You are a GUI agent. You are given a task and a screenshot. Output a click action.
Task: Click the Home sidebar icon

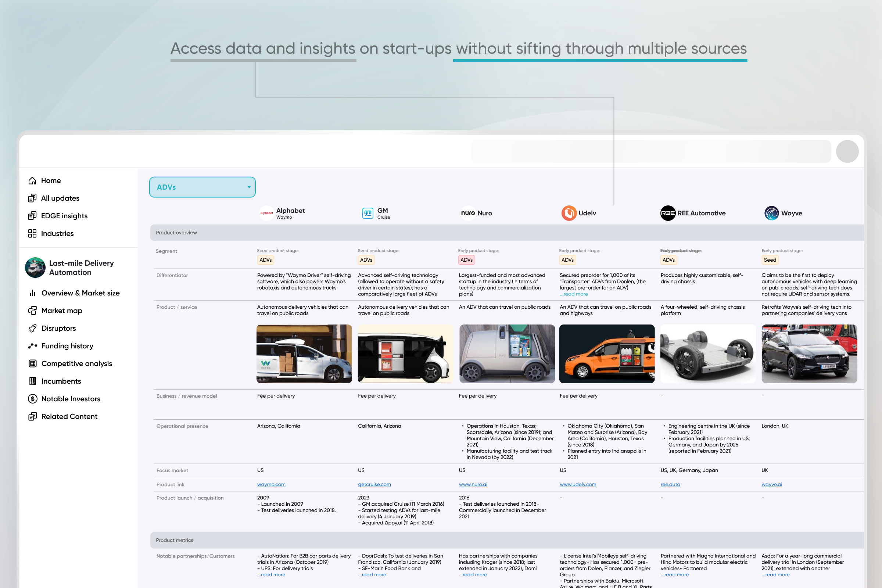click(33, 180)
